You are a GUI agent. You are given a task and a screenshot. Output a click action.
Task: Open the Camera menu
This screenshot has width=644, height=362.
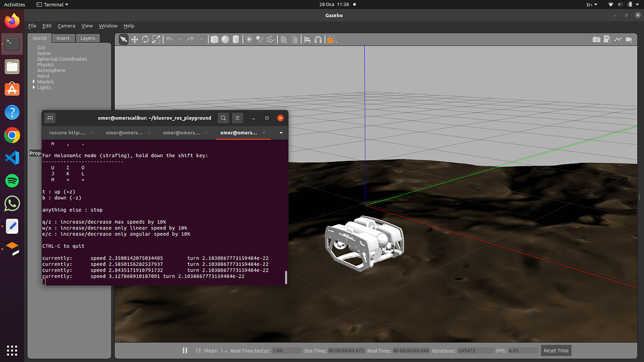(x=66, y=26)
